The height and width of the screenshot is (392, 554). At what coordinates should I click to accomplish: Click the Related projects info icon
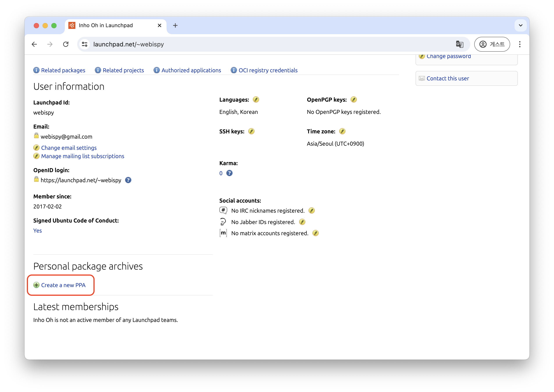coord(98,70)
